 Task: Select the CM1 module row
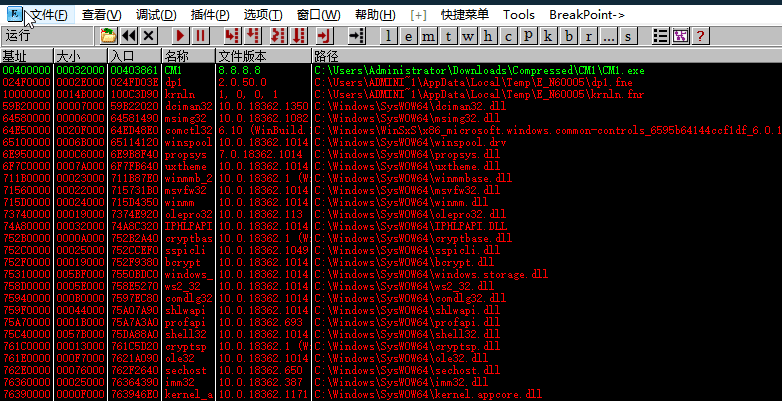point(391,70)
